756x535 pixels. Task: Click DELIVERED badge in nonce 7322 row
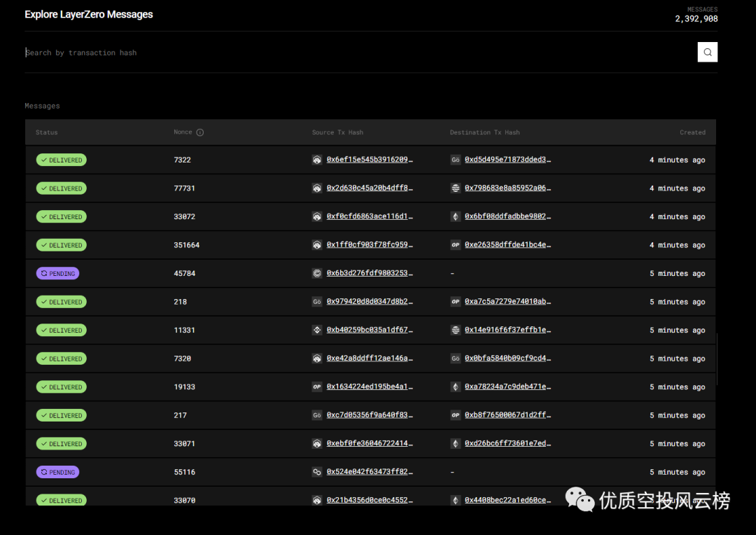pyautogui.click(x=61, y=160)
